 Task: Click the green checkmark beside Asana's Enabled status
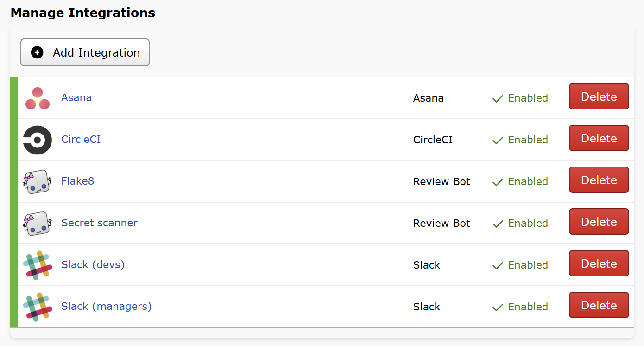click(x=497, y=98)
